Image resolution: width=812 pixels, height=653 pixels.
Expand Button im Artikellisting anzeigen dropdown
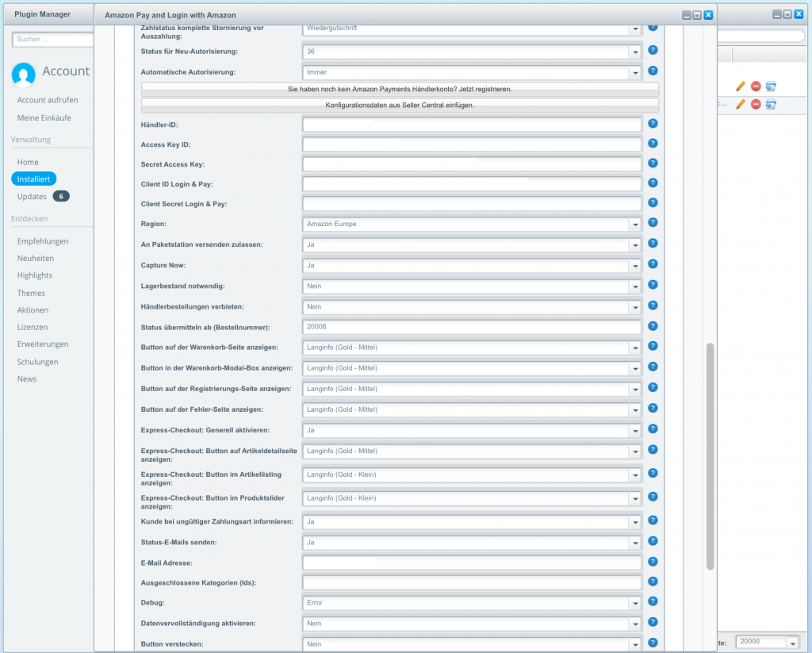(x=635, y=474)
